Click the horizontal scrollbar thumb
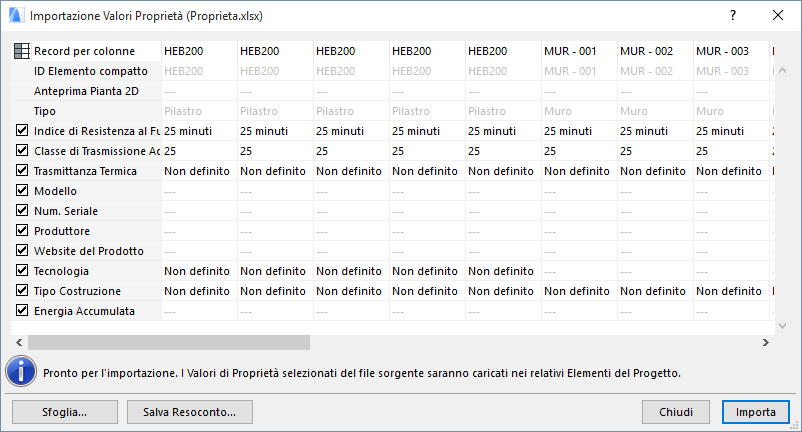802x432 pixels. pyautogui.click(x=168, y=342)
